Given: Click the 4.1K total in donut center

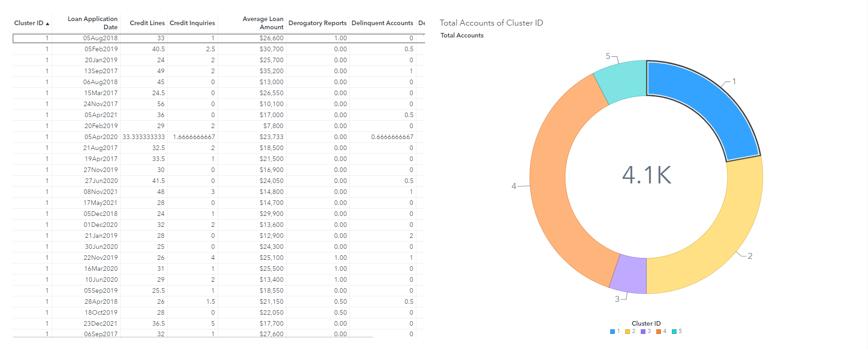Looking at the screenshot, I should 646,175.
